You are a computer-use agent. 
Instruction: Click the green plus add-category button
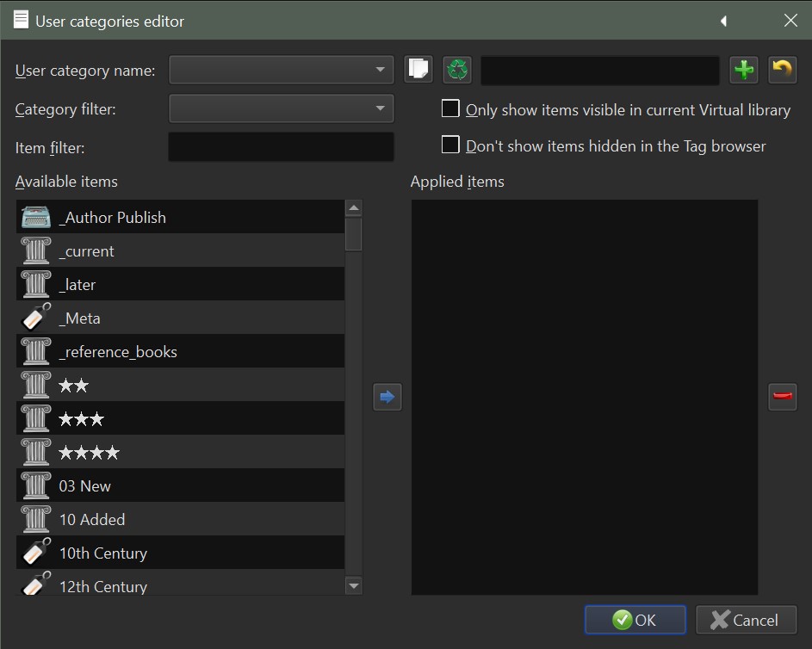tap(744, 70)
